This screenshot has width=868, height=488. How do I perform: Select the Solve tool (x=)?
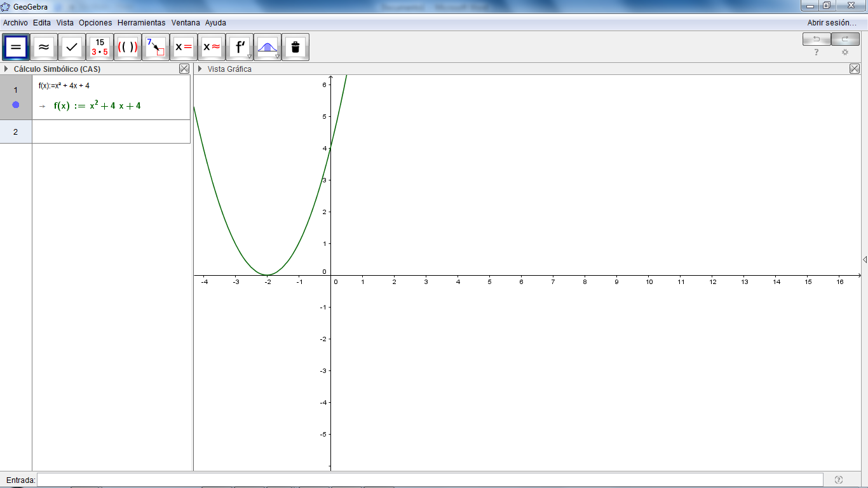pyautogui.click(x=183, y=46)
